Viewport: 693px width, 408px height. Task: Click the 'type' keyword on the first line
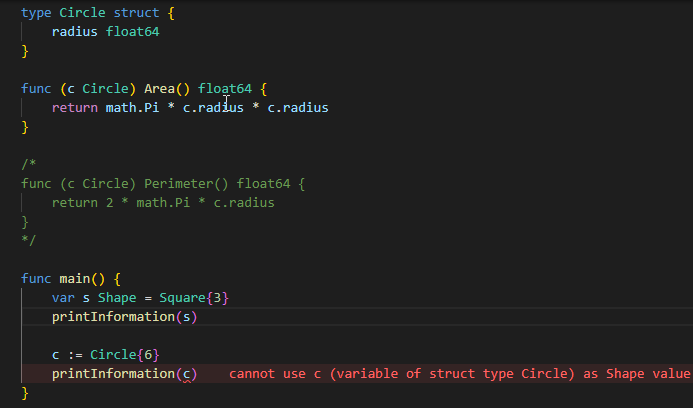[x=36, y=13]
